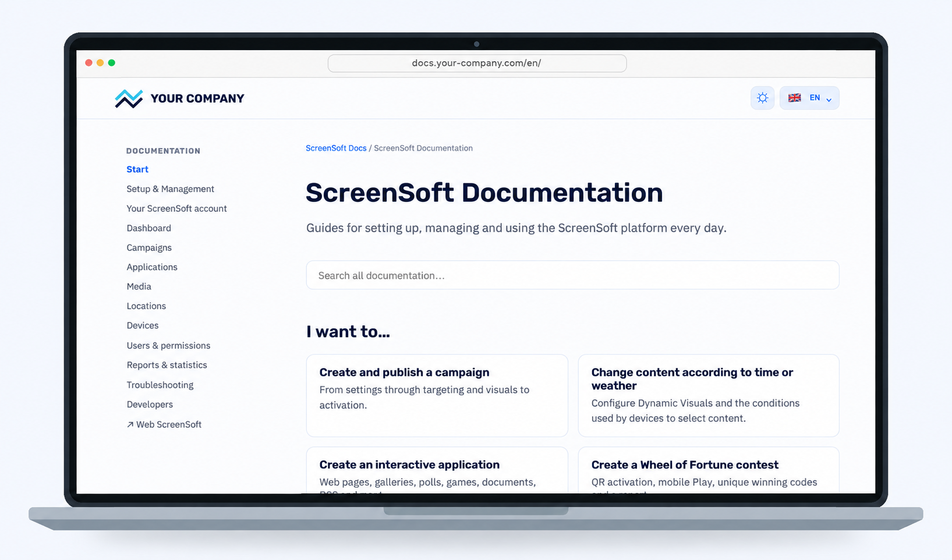Open the Applications sidebar item
Screen dimensions: 952x560
(152, 267)
